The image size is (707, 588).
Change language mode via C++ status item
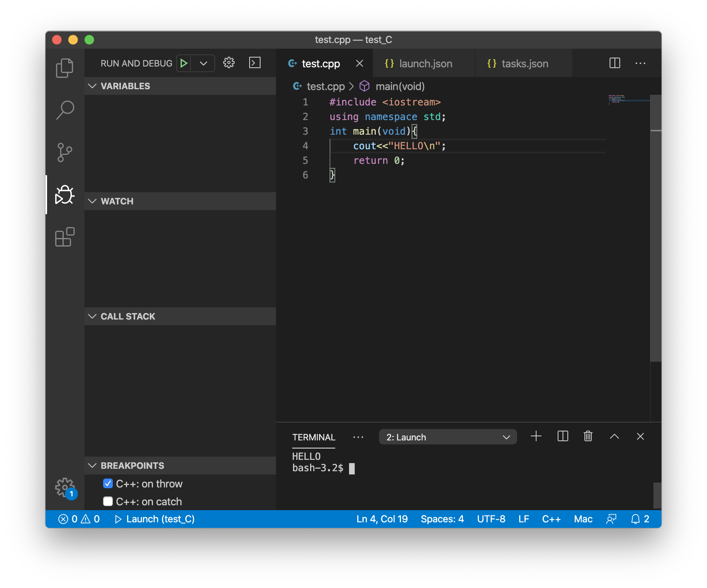pyautogui.click(x=551, y=519)
